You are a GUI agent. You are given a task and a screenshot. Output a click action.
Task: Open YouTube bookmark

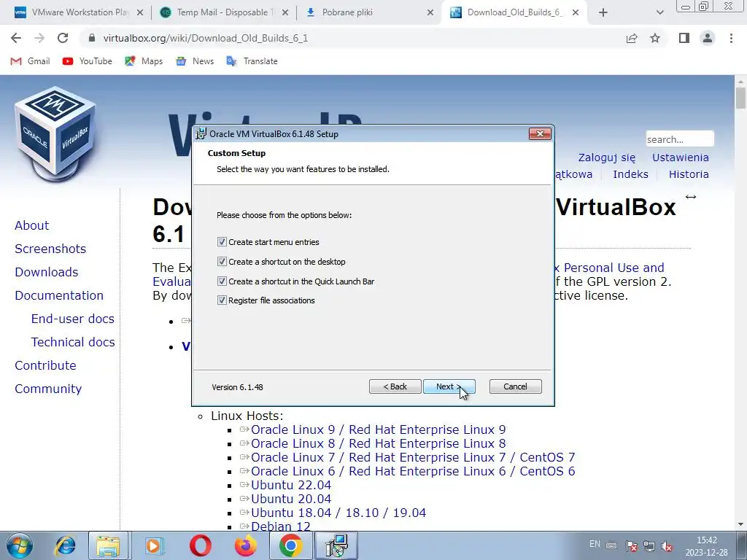(88, 61)
